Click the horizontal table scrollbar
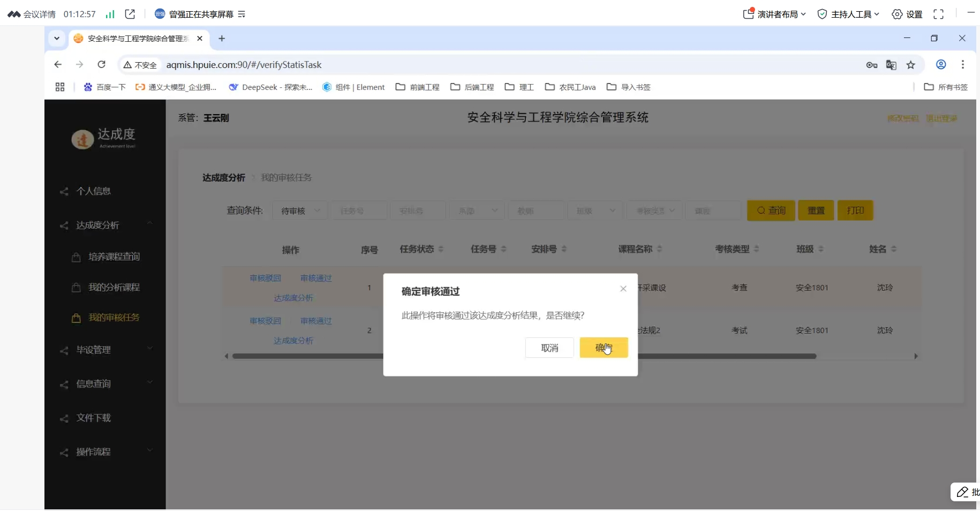 click(x=723, y=356)
